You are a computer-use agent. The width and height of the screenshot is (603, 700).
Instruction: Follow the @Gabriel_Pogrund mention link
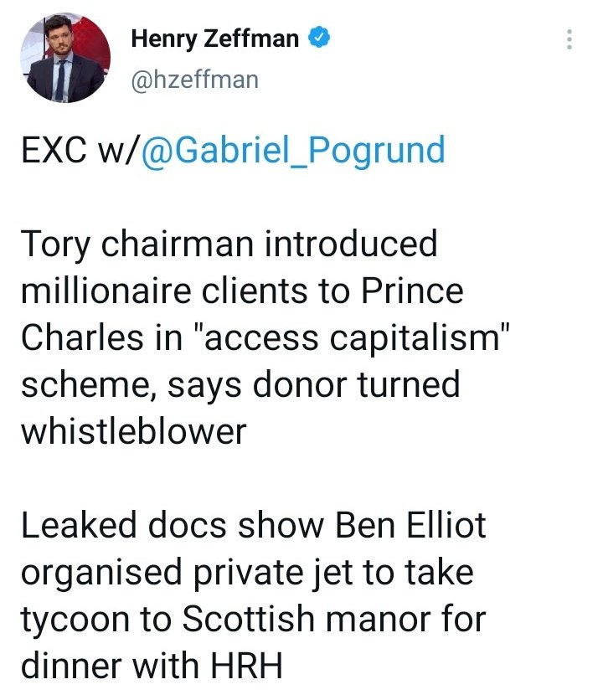(x=293, y=150)
